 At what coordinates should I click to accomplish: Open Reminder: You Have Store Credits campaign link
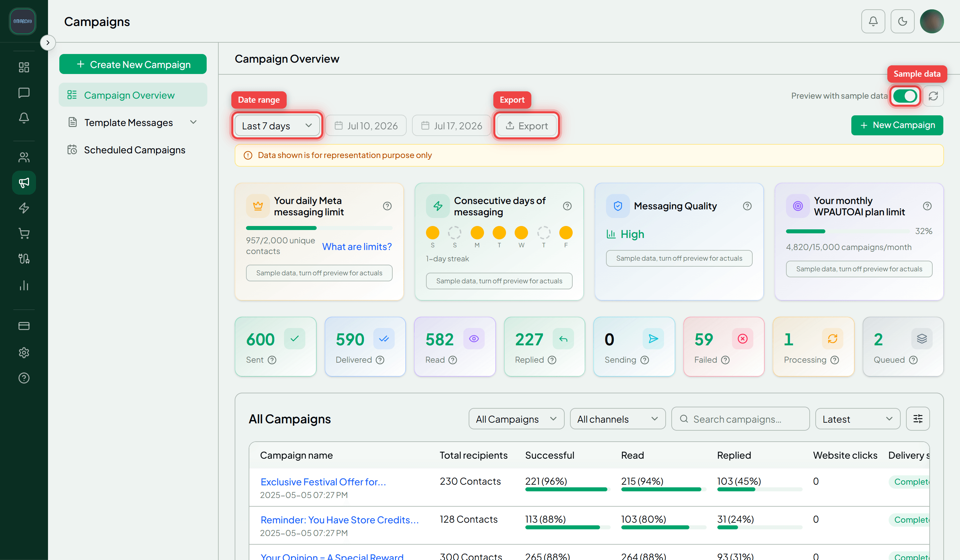point(339,520)
